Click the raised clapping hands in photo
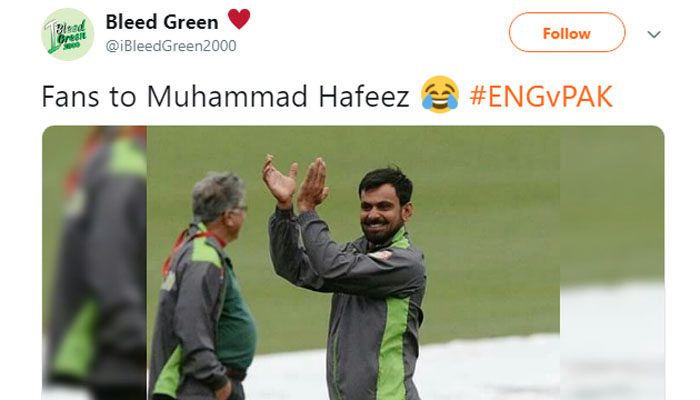The image size is (700, 400). click(x=295, y=183)
